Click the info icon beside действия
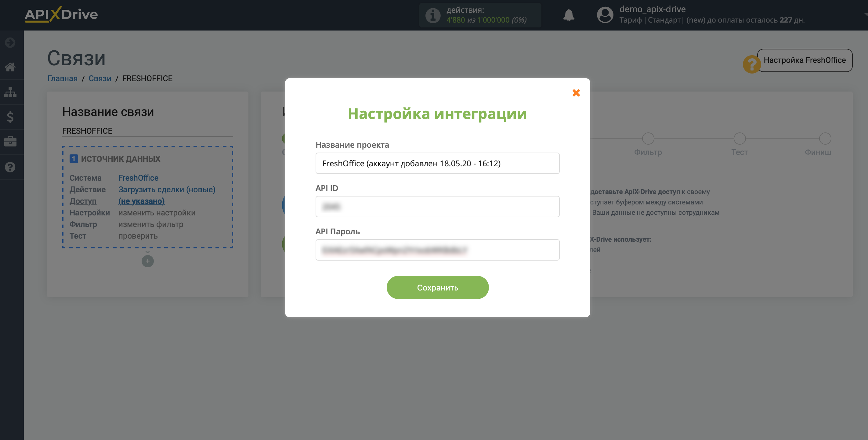 pos(433,15)
